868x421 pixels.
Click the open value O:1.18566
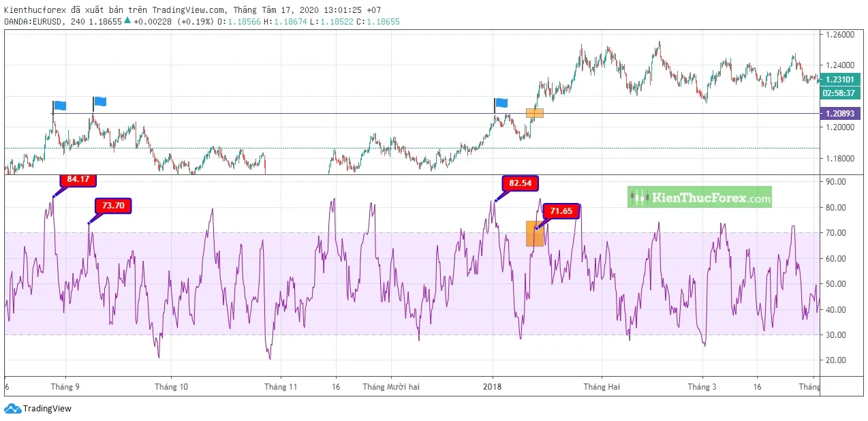pos(241,22)
